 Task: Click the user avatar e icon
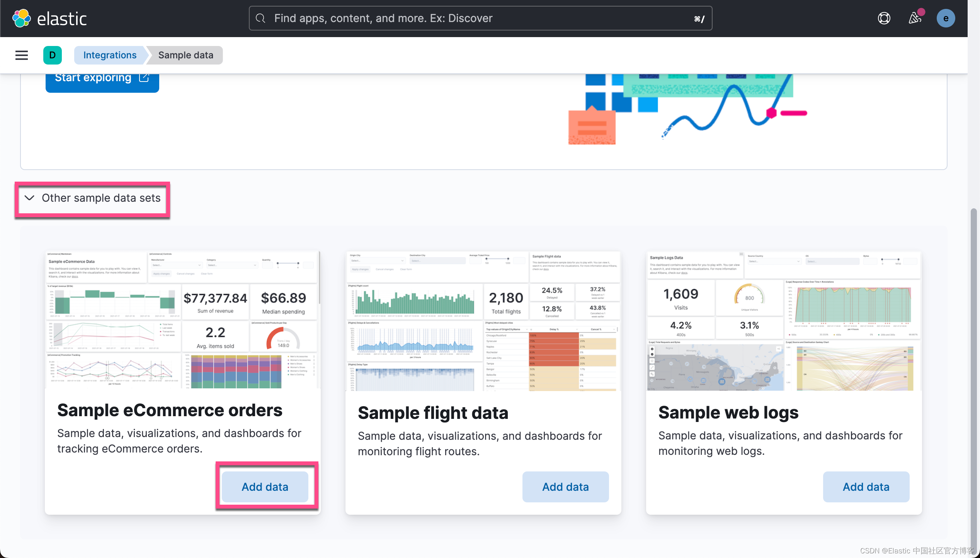coord(946,18)
